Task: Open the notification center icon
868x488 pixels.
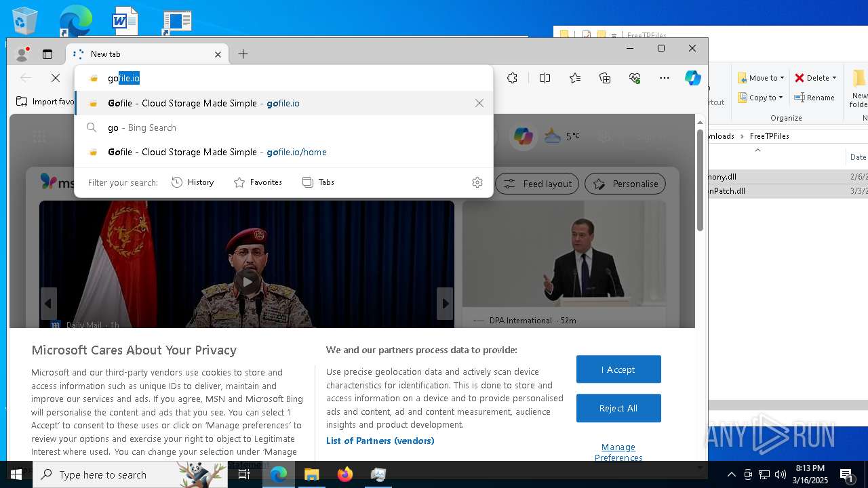Action: (847, 474)
